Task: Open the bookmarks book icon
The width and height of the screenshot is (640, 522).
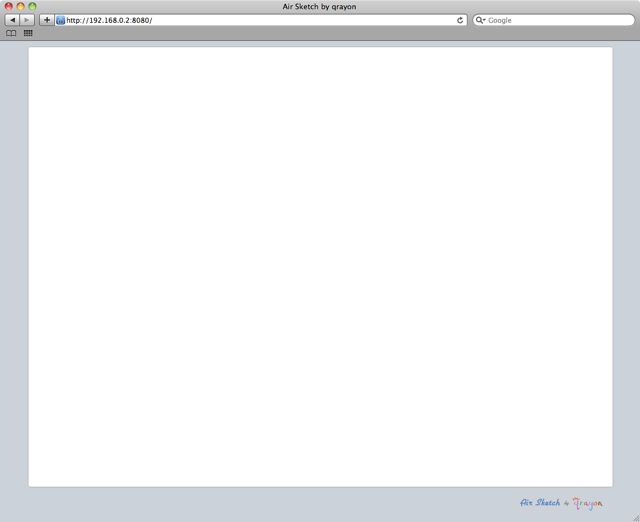Action: (11, 33)
